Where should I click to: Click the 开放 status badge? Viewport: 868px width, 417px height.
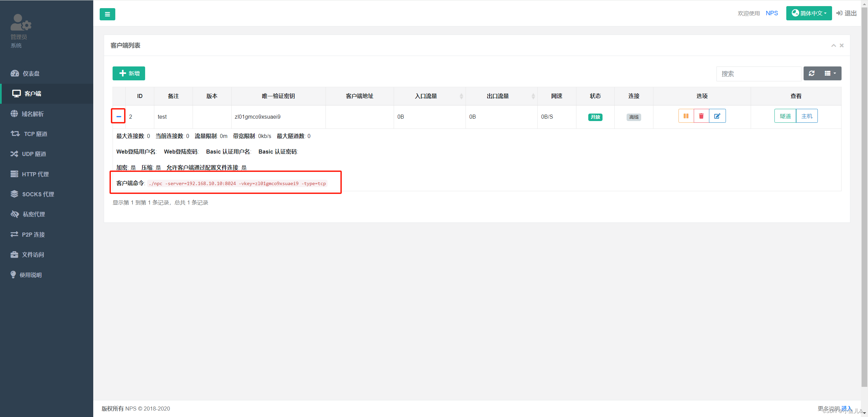[595, 117]
